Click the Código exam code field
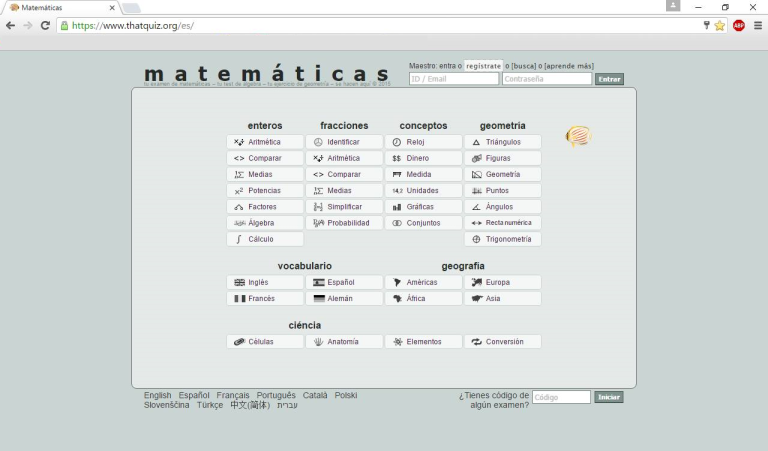Viewport: 768px width, 451px height. click(561, 397)
